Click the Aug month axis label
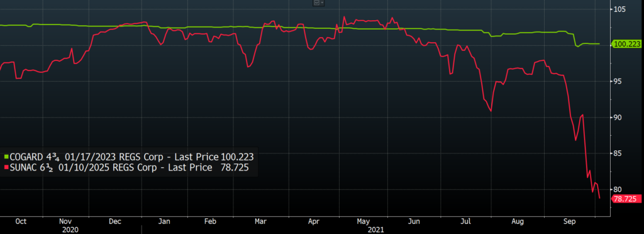644x234 pixels. coord(518,221)
